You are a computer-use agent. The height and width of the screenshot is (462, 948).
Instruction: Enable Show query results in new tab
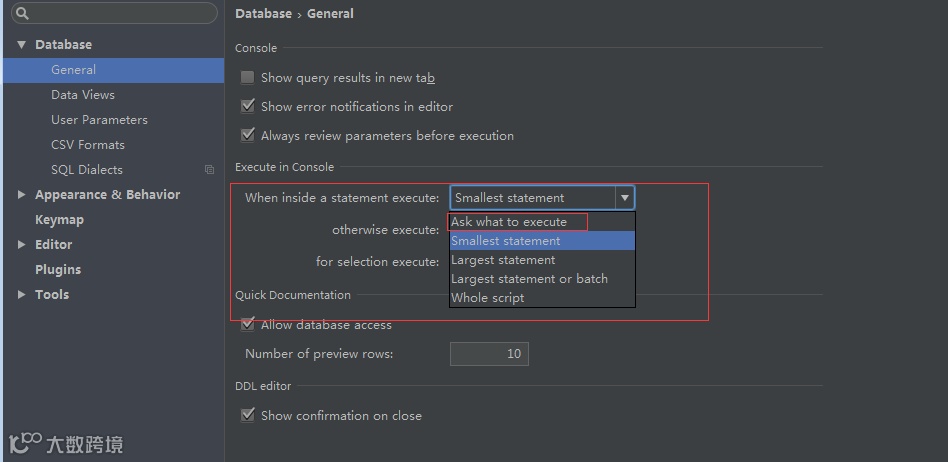247,78
